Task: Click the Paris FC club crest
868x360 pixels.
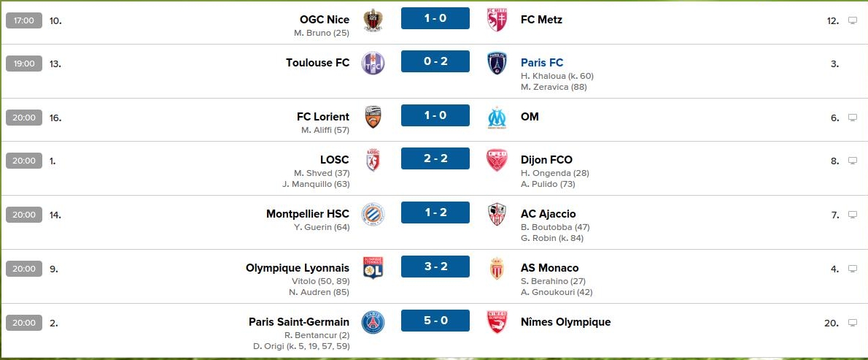Action: point(497,63)
